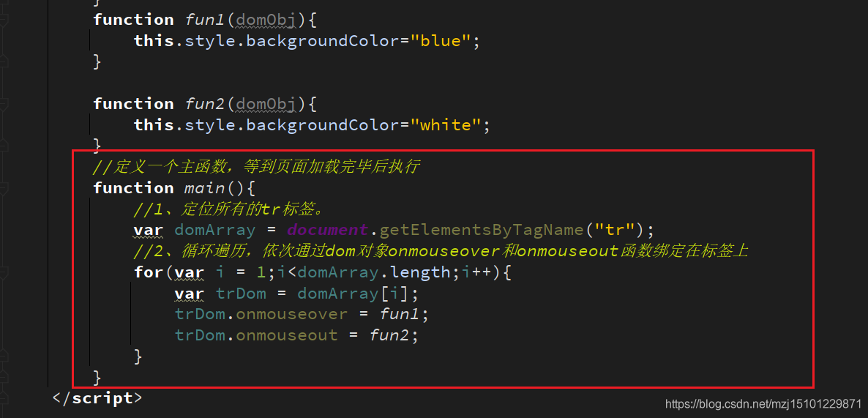
Task: Click domArray[i] in the trDom assignment
Action: [x=353, y=294]
